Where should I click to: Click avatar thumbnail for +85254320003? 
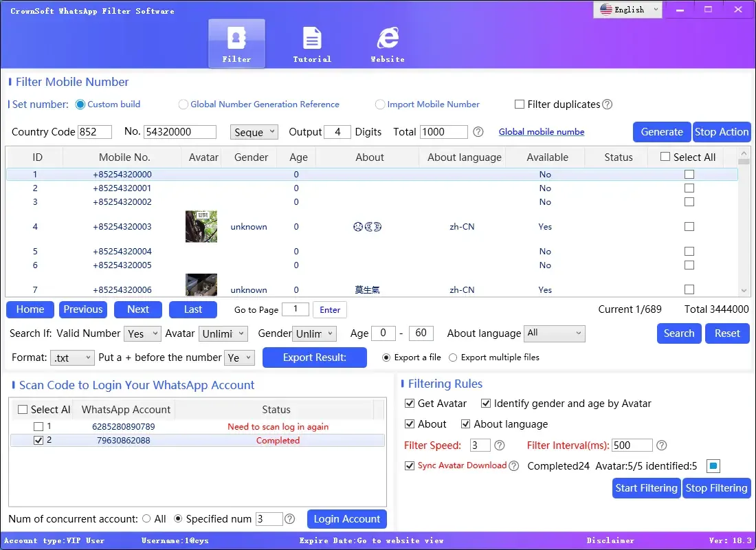(x=201, y=227)
